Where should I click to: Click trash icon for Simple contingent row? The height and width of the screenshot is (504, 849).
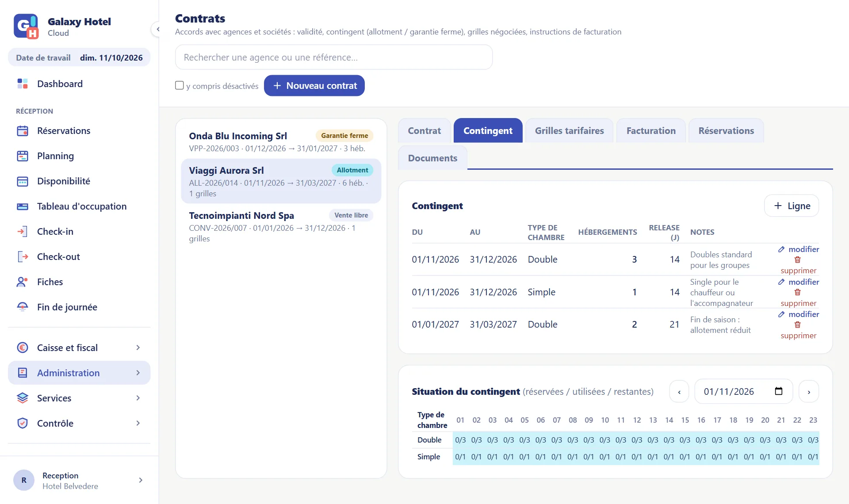[x=798, y=292]
